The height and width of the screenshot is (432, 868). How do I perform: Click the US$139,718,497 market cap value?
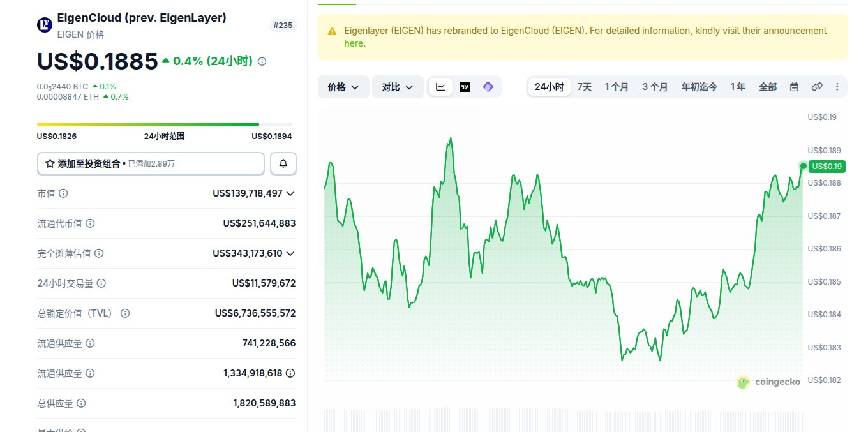[248, 193]
